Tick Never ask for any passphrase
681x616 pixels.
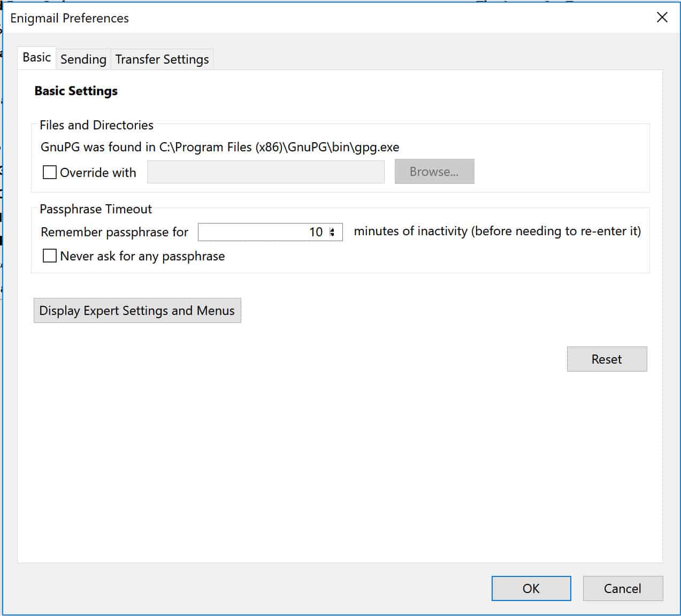50,256
